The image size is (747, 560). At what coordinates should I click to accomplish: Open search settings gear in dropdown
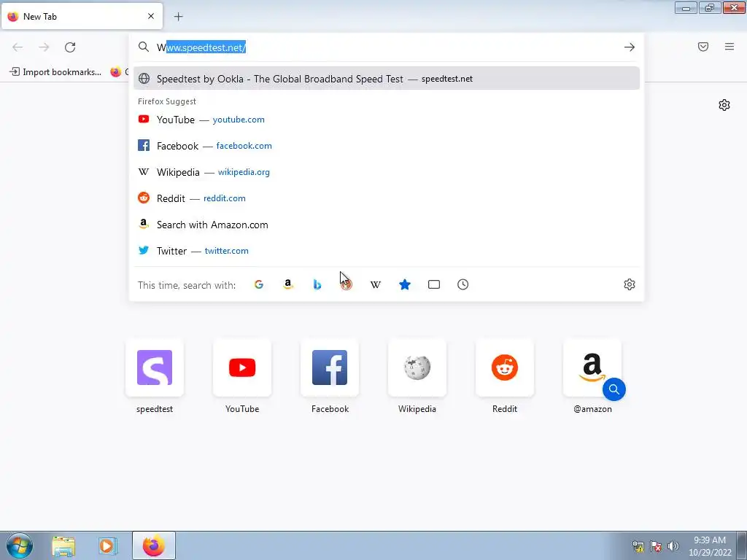coord(630,285)
